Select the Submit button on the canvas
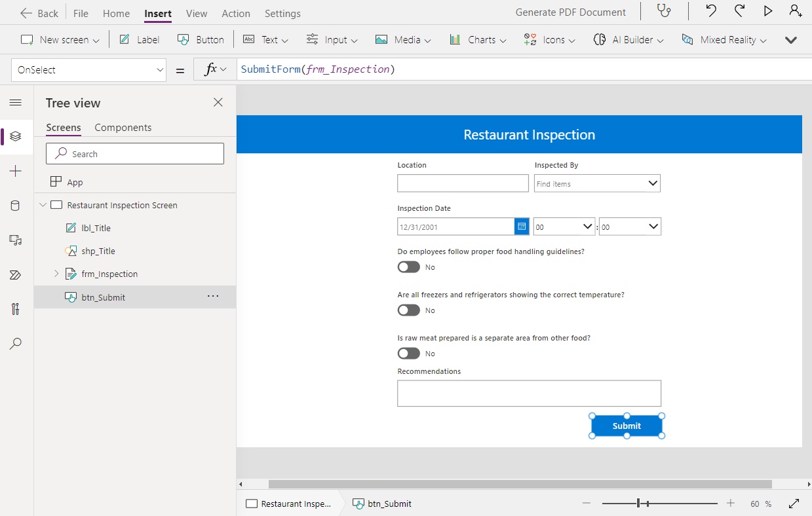The width and height of the screenshot is (812, 516). click(626, 425)
